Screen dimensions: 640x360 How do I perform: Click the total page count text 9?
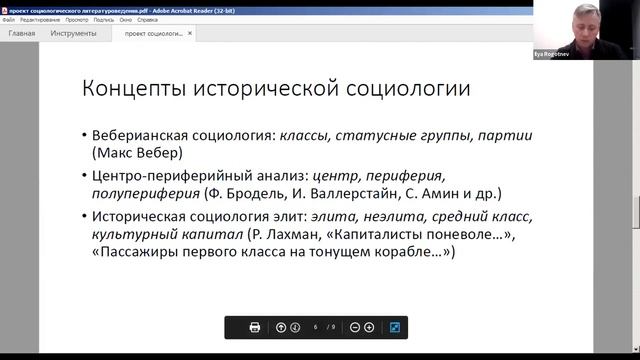pyautogui.click(x=333, y=327)
